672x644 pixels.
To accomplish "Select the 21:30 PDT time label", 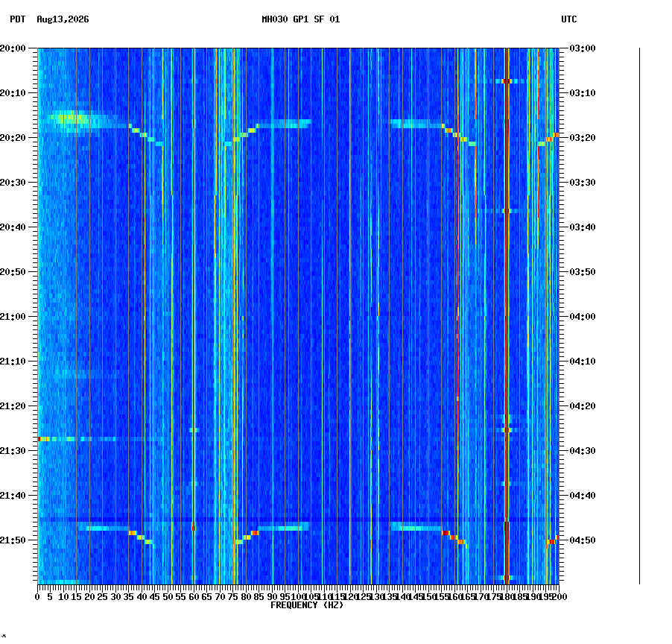I will coord(13,451).
